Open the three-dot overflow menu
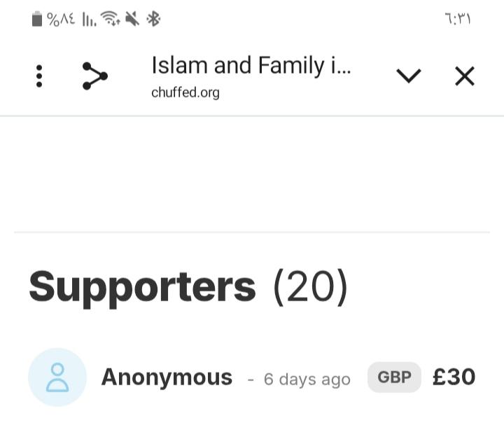The image size is (504, 432). point(39,76)
